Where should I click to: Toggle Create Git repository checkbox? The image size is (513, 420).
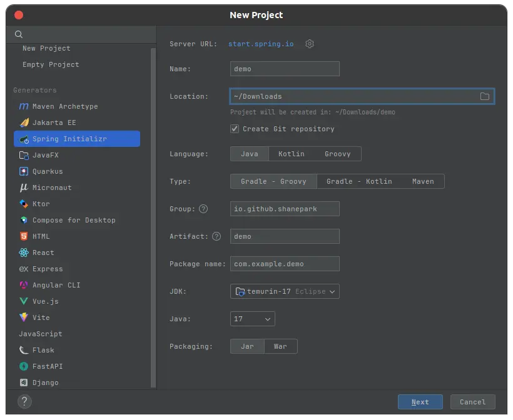pos(235,129)
